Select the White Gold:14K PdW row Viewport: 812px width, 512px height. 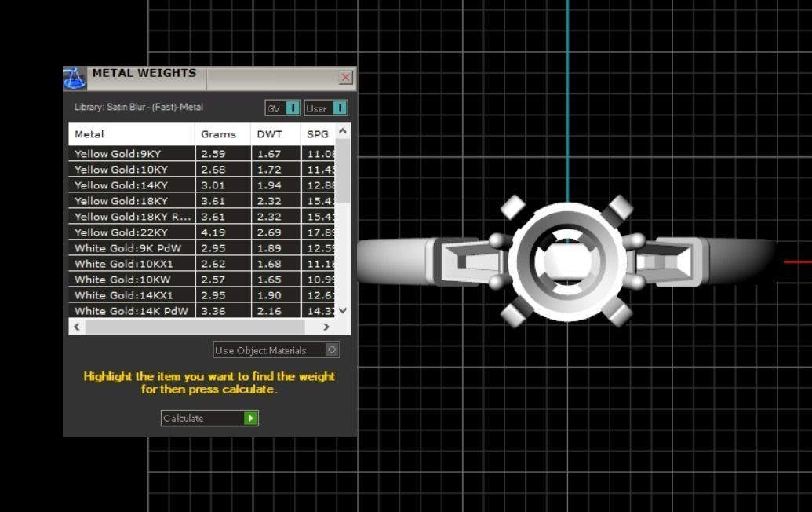pos(202,310)
